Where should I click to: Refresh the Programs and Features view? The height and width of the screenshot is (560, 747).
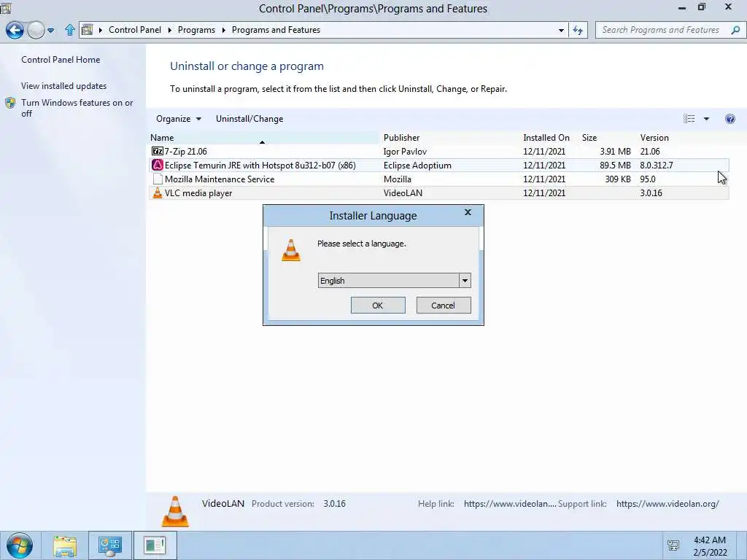[578, 30]
